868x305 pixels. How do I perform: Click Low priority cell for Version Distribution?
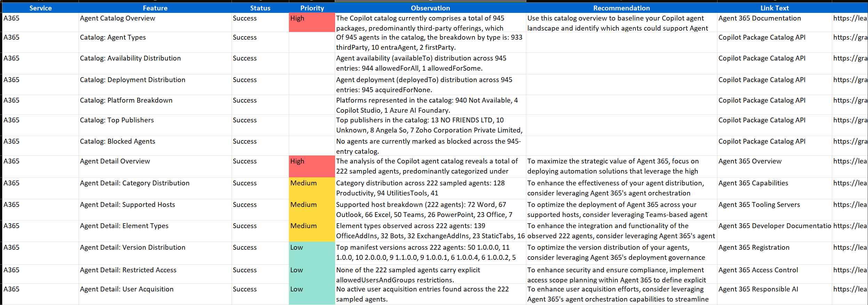pos(312,253)
